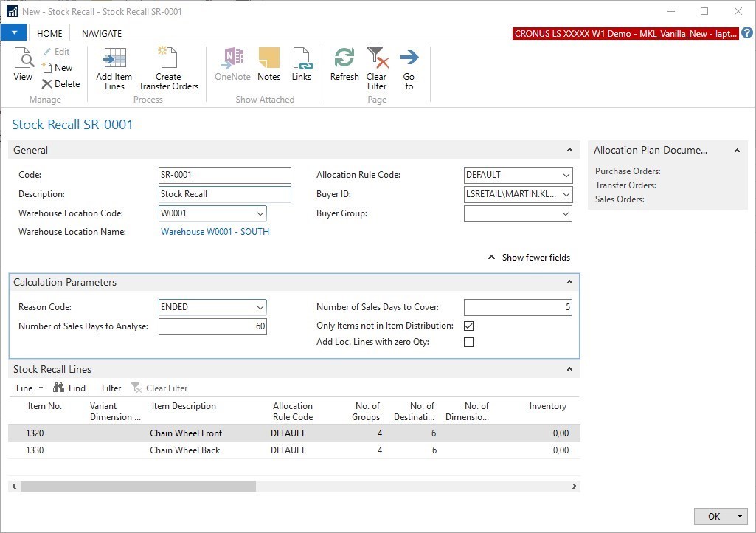Screen dimensions: 756x533
Task: Click the Add Item Lines icon
Action: point(114,59)
